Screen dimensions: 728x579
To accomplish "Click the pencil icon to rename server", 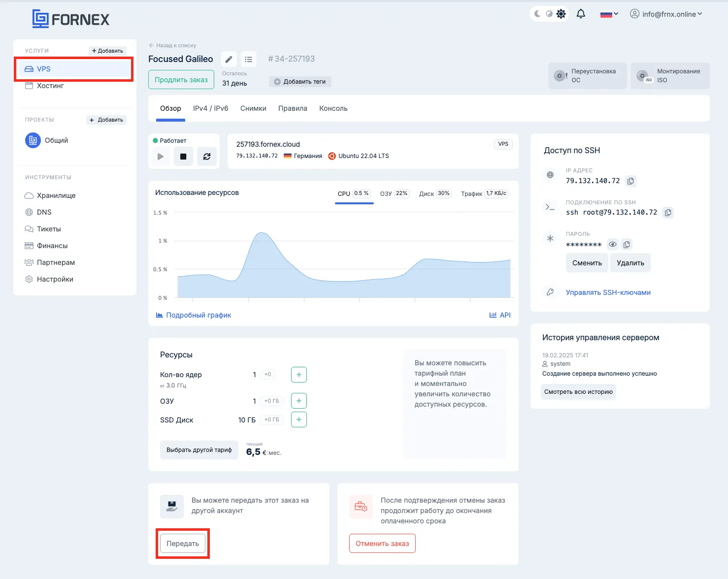I will pos(229,60).
